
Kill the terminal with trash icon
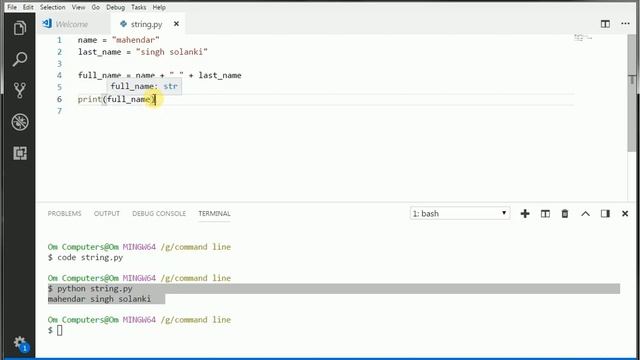point(565,213)
